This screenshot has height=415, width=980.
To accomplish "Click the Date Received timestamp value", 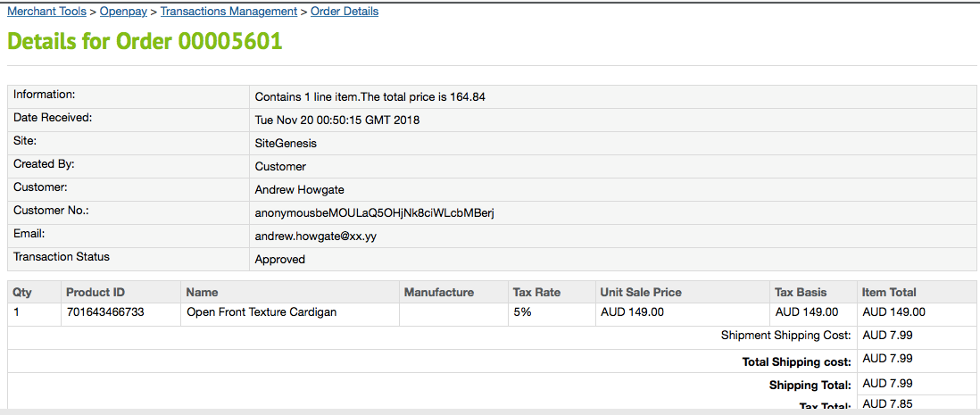I will (336, 120).
